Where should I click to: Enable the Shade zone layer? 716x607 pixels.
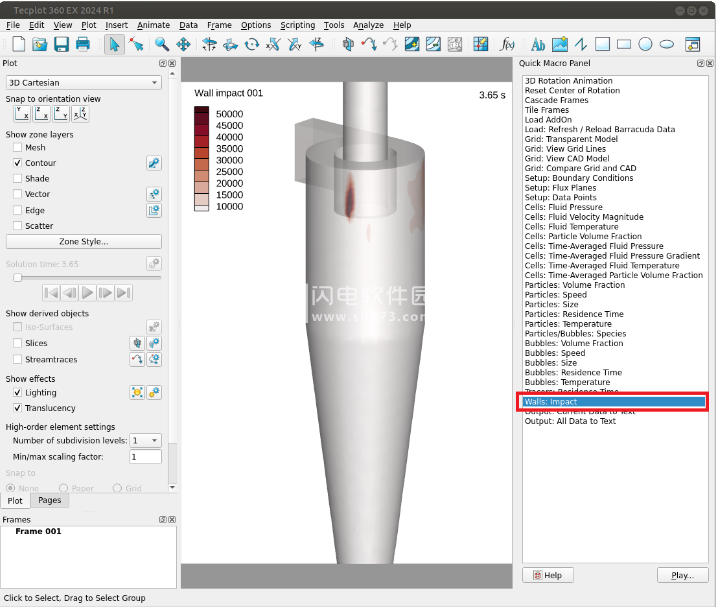click(x=17, y=179)
